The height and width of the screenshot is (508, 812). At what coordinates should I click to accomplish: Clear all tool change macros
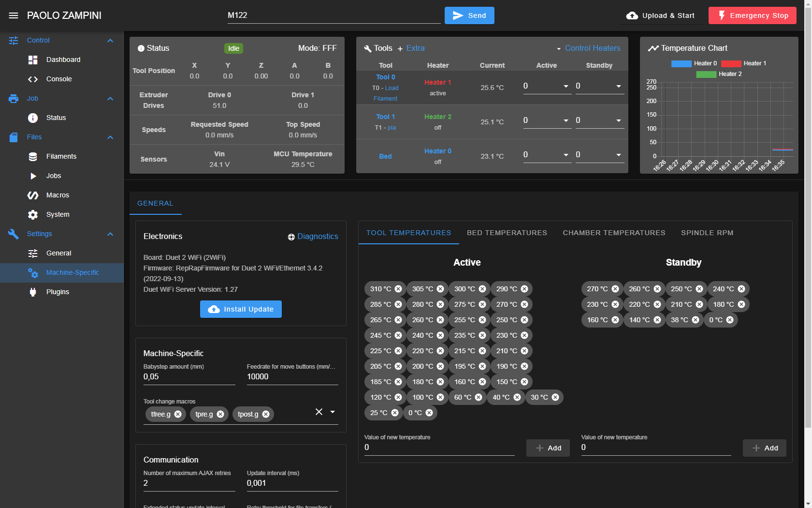pyautogui.click(x=319, y=412)
